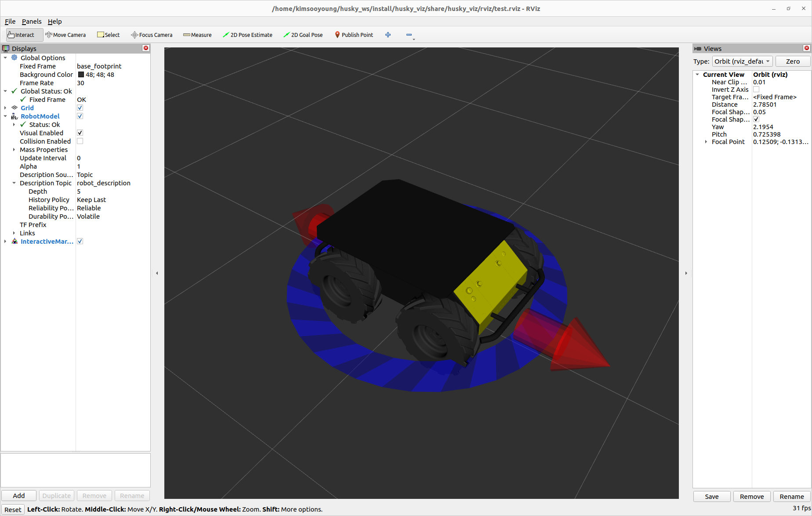Disable the Grid display checkbox
Screen dimensions: 812x516
pyautogui.click(x=80, y=108)
